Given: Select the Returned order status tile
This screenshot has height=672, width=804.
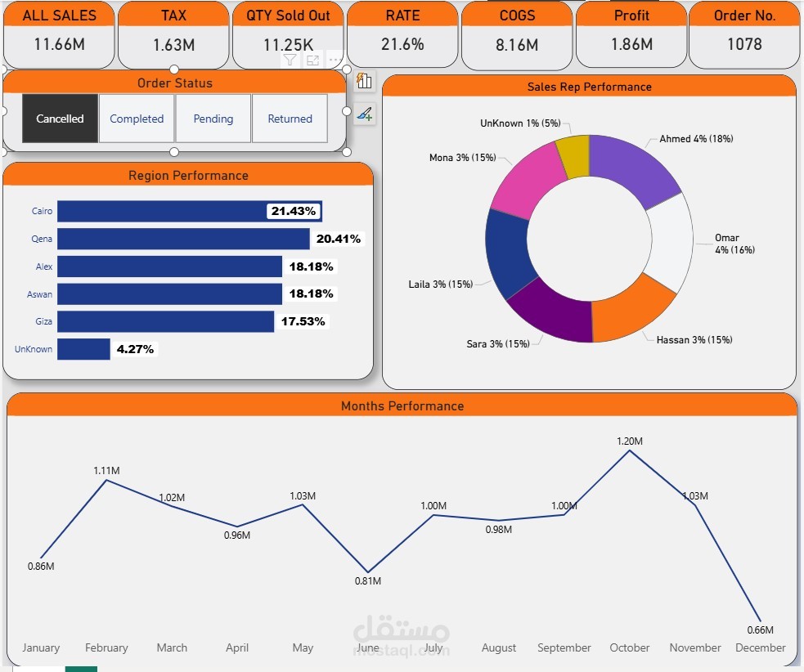Looking at the screenshot, I should tap(290, 119).
